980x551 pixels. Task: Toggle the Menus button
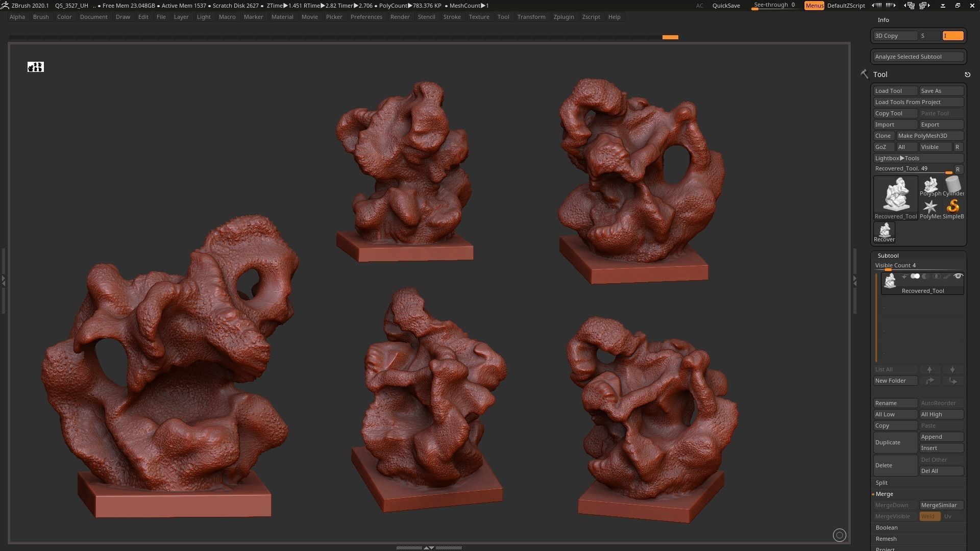[x=814, y=6]
